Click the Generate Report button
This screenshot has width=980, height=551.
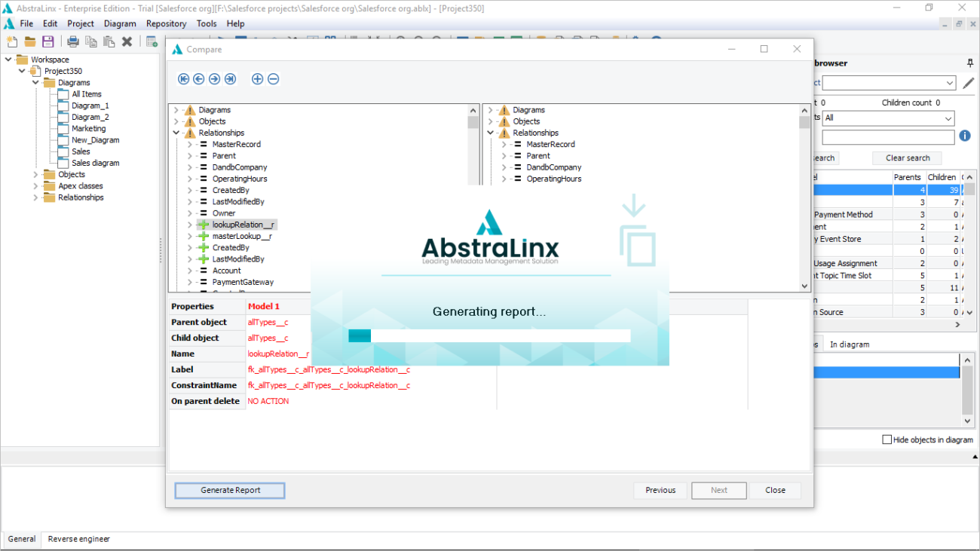[229, 490]
